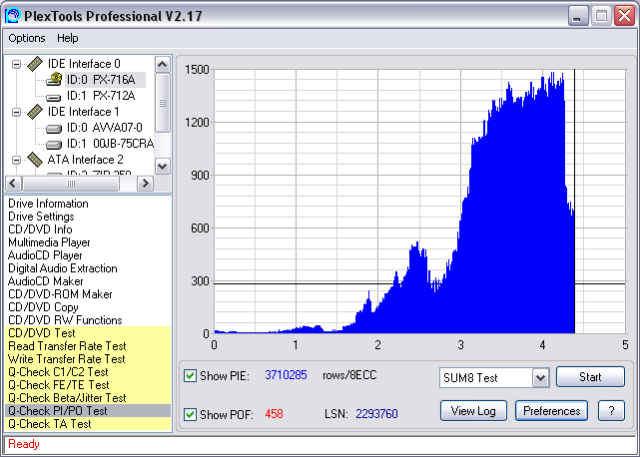Select Q-Check TA Test in function list
Viewport: 640px width, 457px height.
50,424
